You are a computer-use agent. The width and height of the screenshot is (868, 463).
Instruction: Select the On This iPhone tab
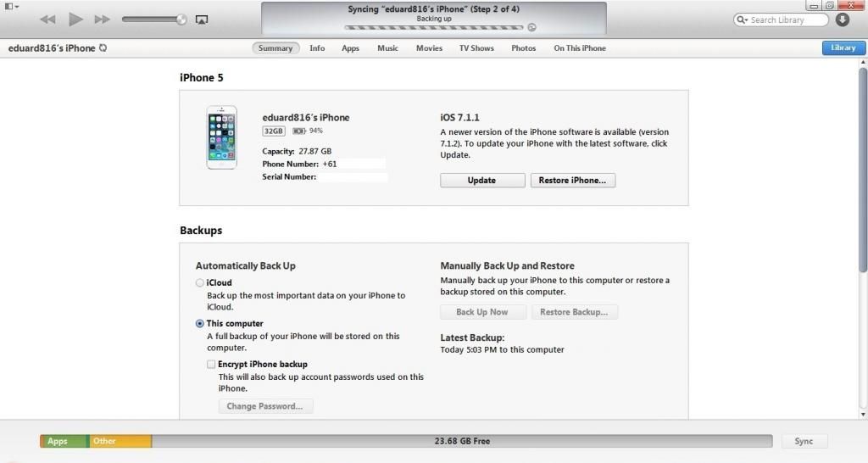coord(580,48)
